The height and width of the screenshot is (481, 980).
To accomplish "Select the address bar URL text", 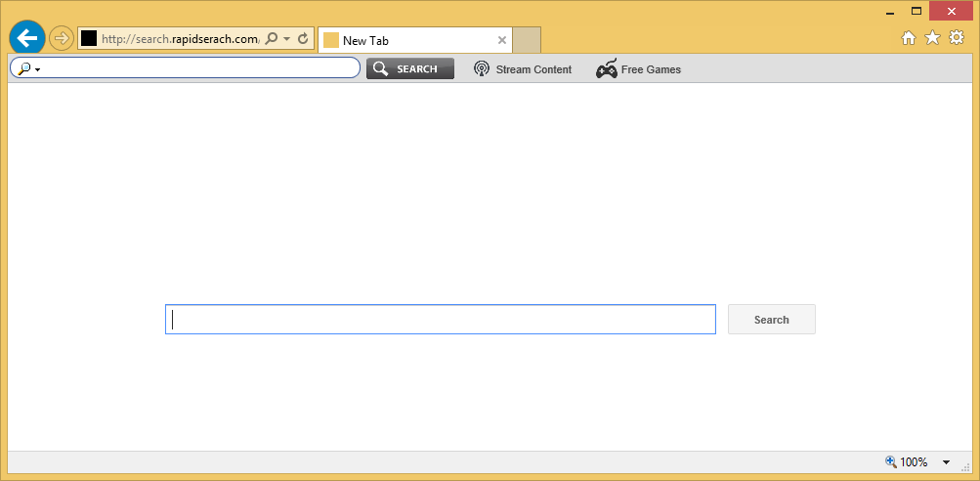I will click(181, 39).
